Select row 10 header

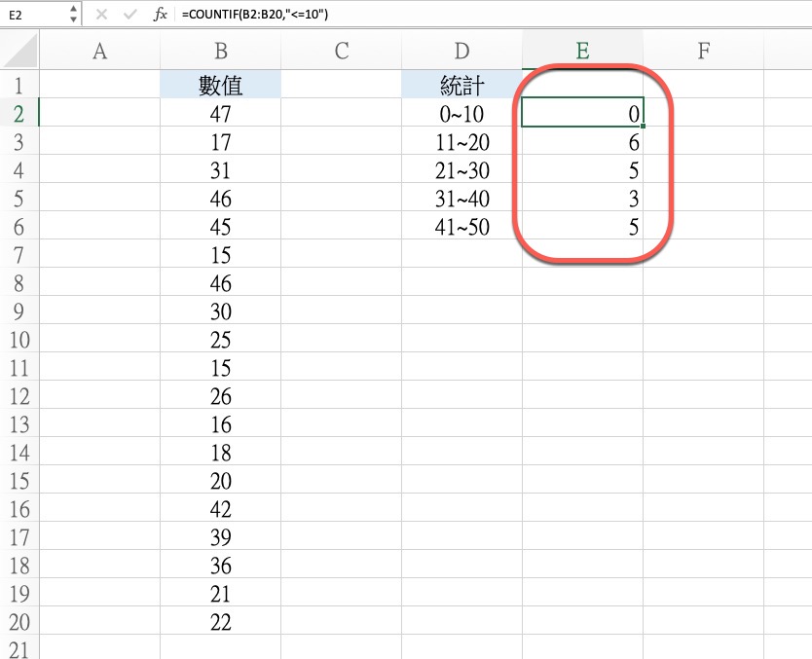(x=19, y=338)
